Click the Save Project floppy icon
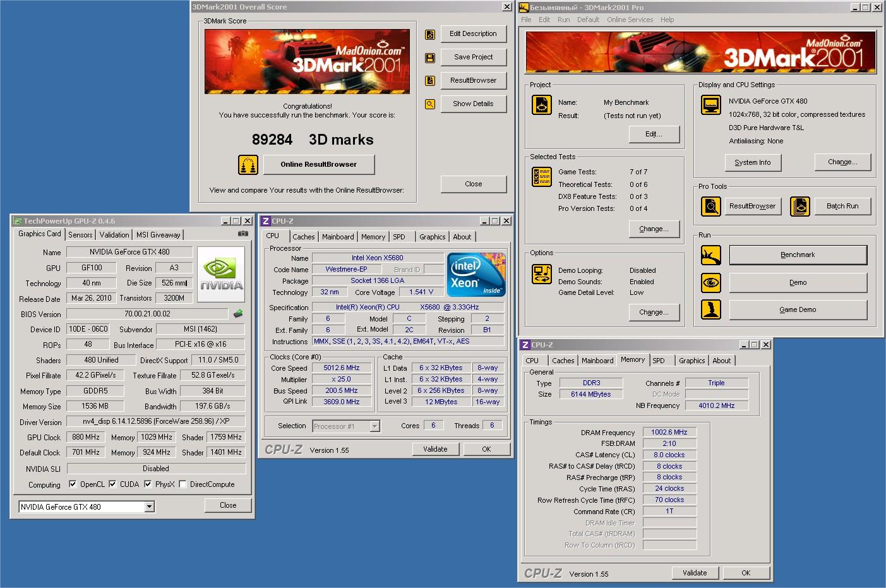Screen dimensions: 886x588 (430, 57)
